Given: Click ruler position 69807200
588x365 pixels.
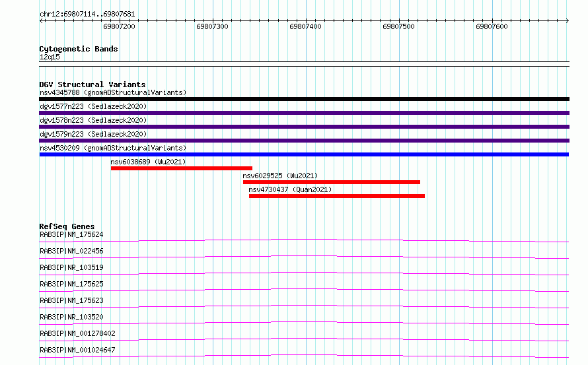Looking at the screenshot, I should (x=119, y=26).
